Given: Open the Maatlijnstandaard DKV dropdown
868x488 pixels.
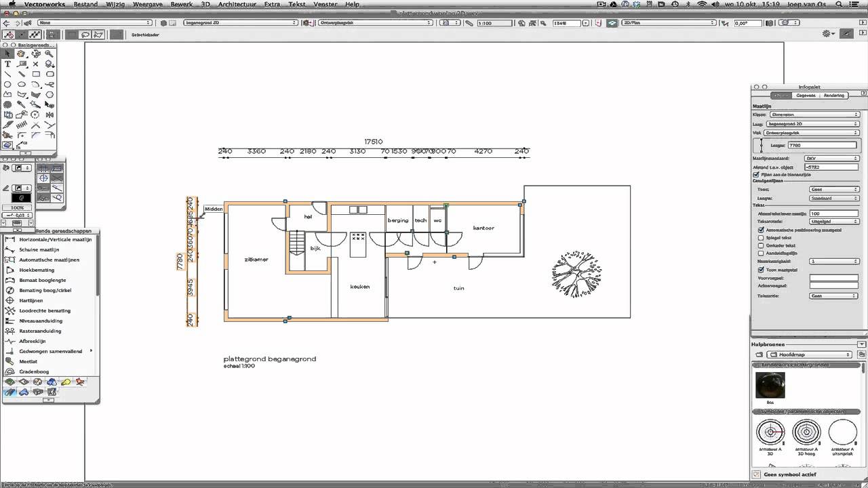Looking at the screenshot, I should tap(831, 159).
